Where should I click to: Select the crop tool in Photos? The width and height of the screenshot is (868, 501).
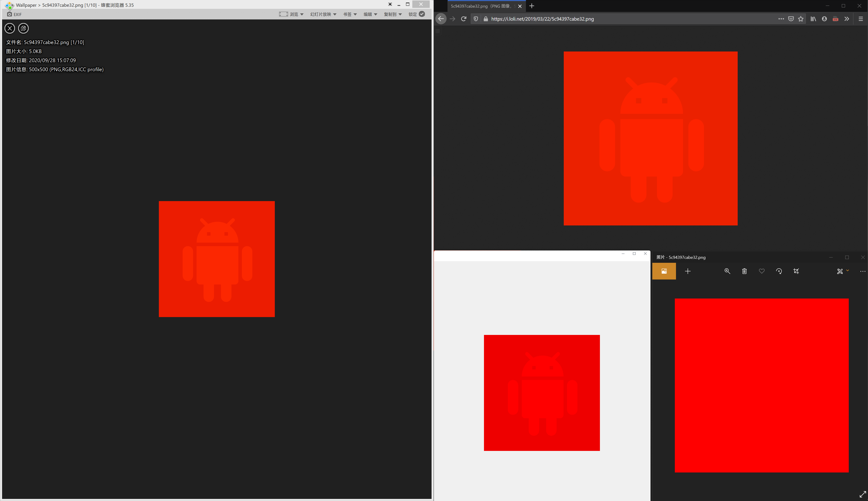(796, 271)
